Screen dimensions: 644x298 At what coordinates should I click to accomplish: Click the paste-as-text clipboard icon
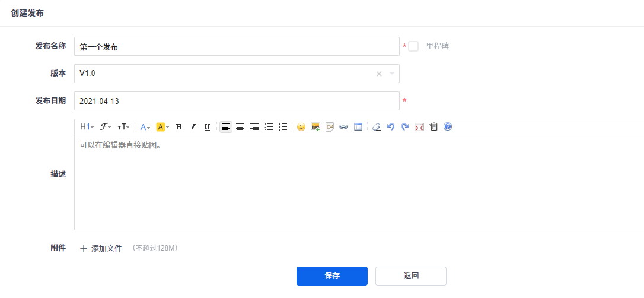[433, 127]
